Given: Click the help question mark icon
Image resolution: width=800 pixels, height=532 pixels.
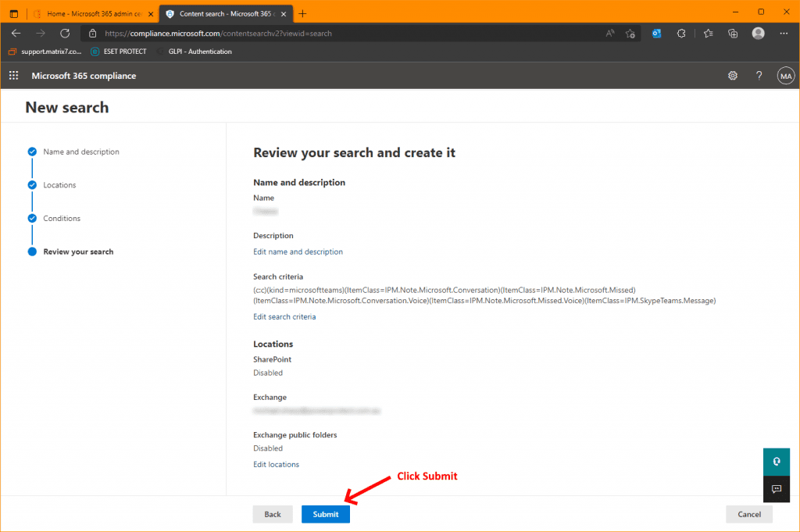Looking at the screenshot, I should [759, 76].
